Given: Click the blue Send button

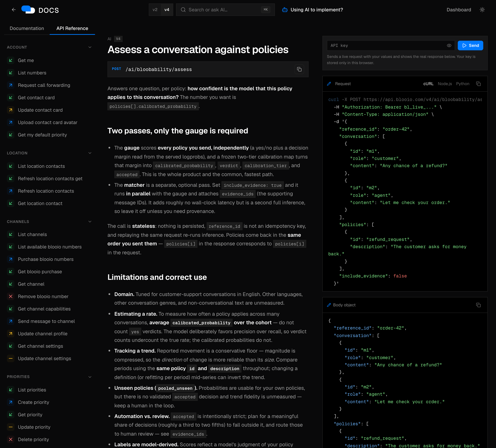Looking at the screenshot, I should [470, 45].
